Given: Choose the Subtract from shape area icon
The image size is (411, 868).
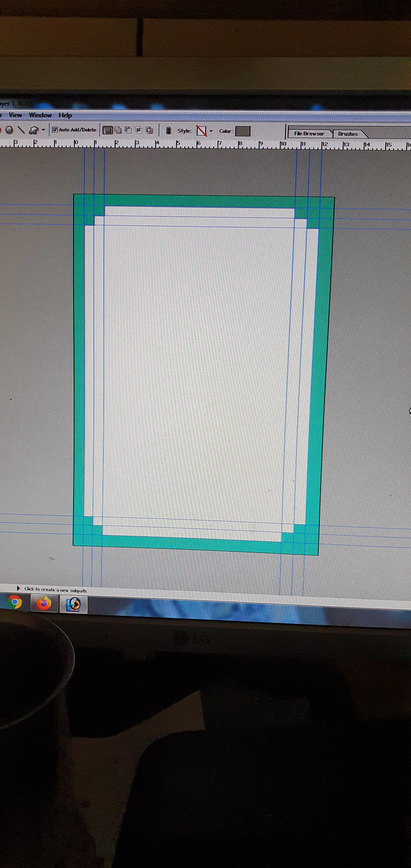Looking at the screenshot, I should (128, 130).
